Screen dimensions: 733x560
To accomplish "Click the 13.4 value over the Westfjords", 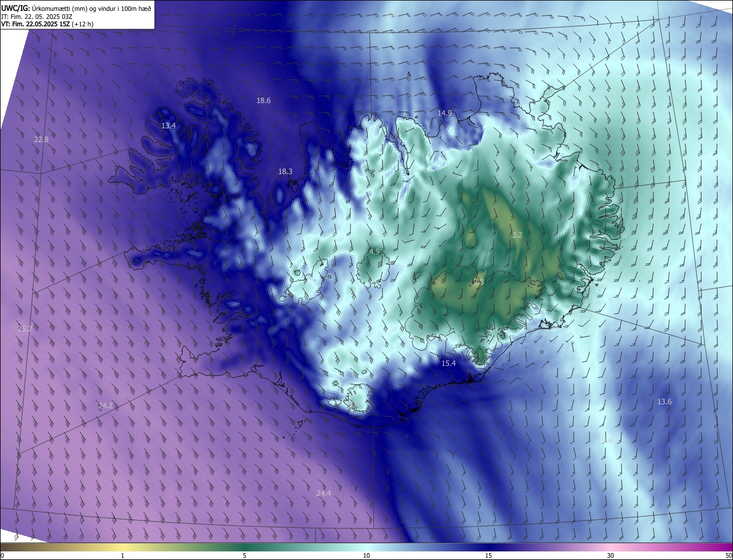I will (x=168, y=125).
